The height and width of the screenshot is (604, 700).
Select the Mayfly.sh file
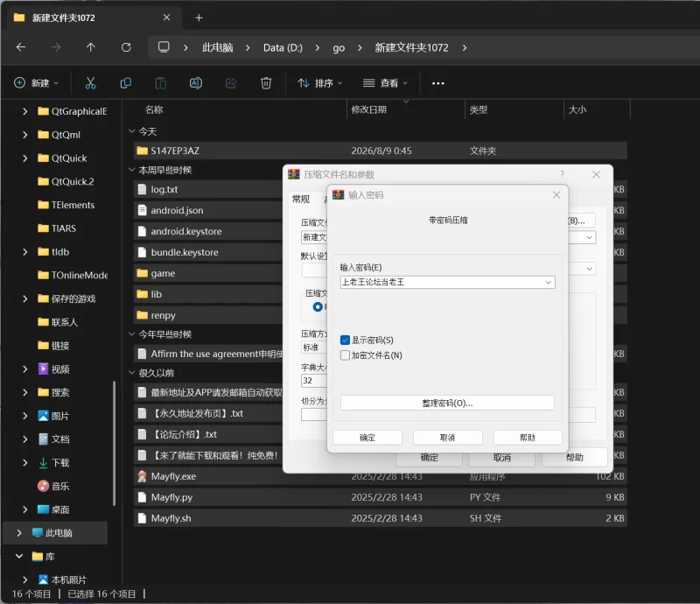pyautogui.click(x=381, y=518)
